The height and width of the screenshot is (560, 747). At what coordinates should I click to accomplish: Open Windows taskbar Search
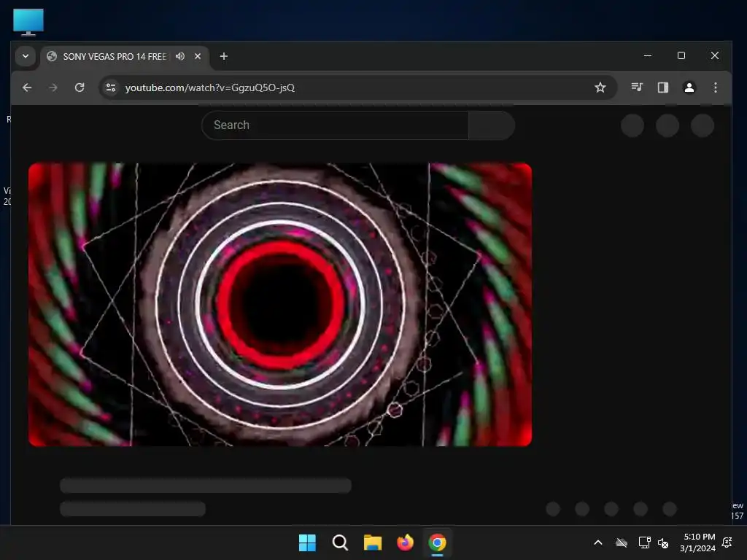pos(340,542)
